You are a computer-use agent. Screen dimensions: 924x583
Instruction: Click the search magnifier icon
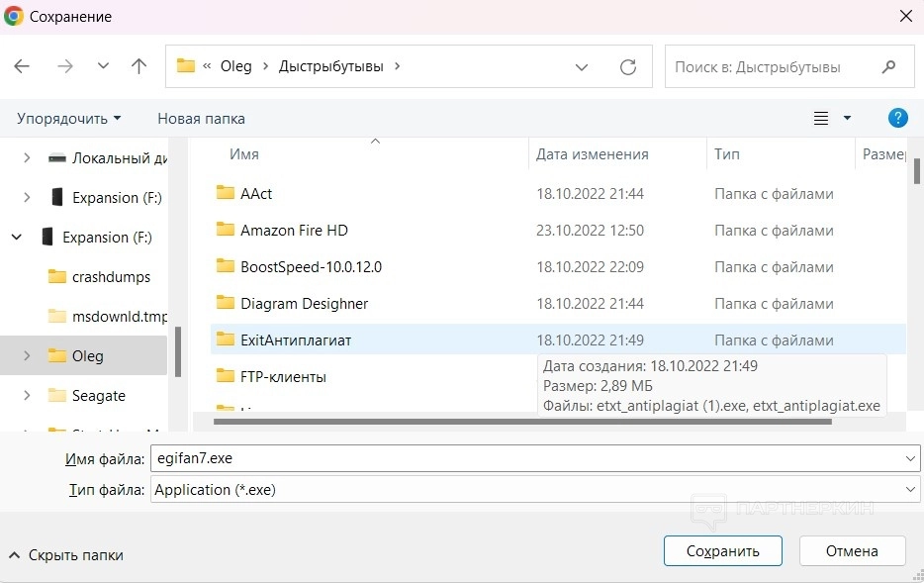pyautogui.click(x=888, y=66)
